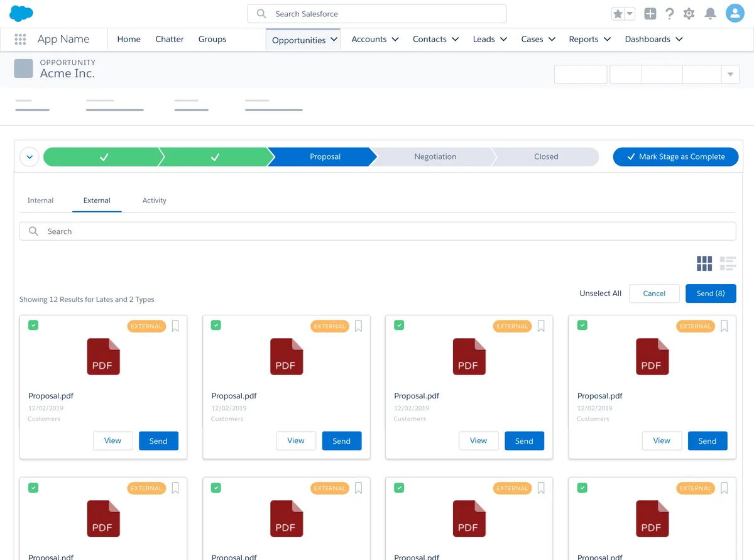
Task: Click the Salesforce cloud logo
Action: click(21, 13)
